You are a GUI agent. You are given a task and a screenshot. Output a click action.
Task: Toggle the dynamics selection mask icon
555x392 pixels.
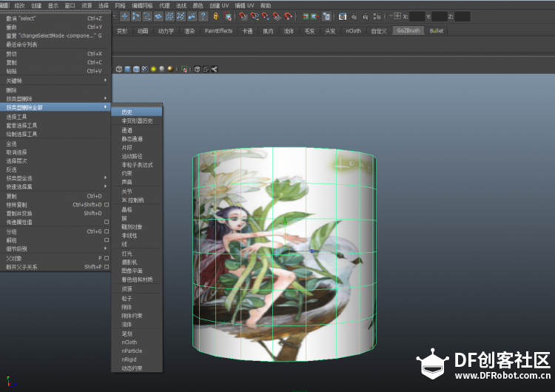point(181,16)
